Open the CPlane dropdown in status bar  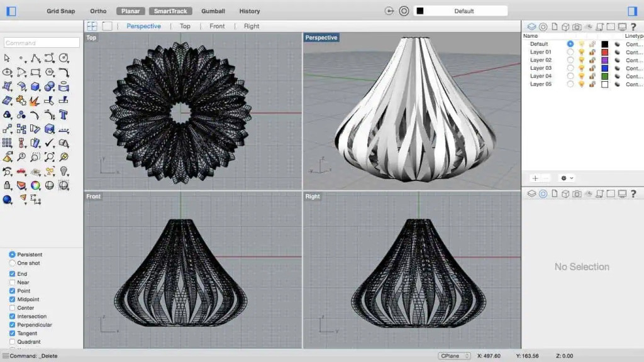(454, 356)
